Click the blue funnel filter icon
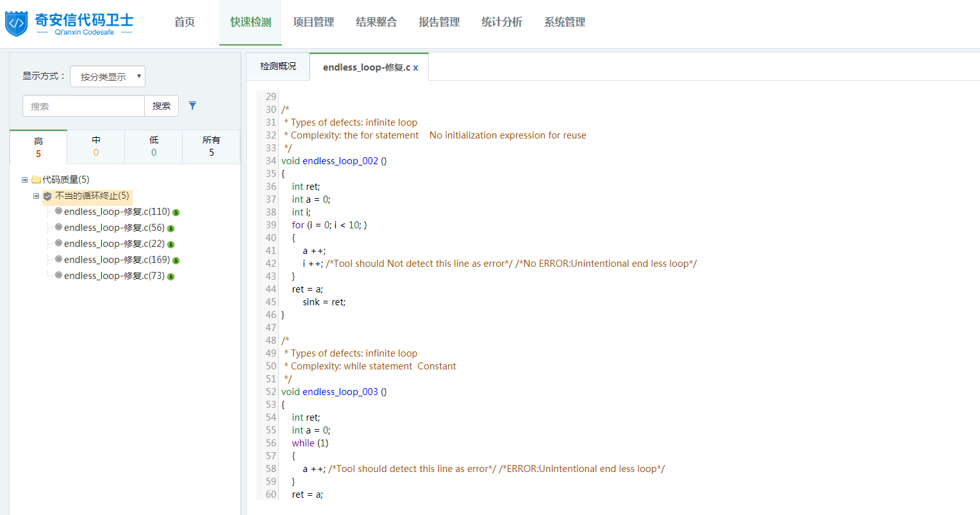The image size is (980, 515). point(192,106)
